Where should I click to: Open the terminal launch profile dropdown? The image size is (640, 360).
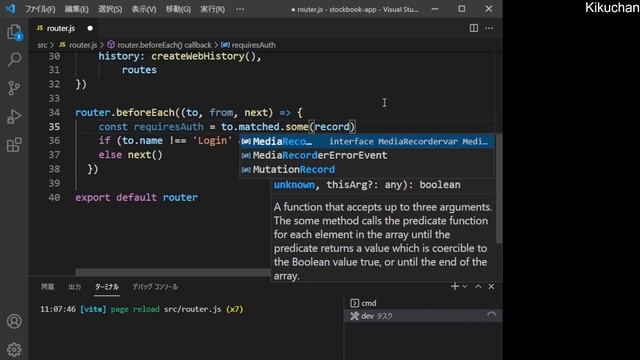click(464, 287)
